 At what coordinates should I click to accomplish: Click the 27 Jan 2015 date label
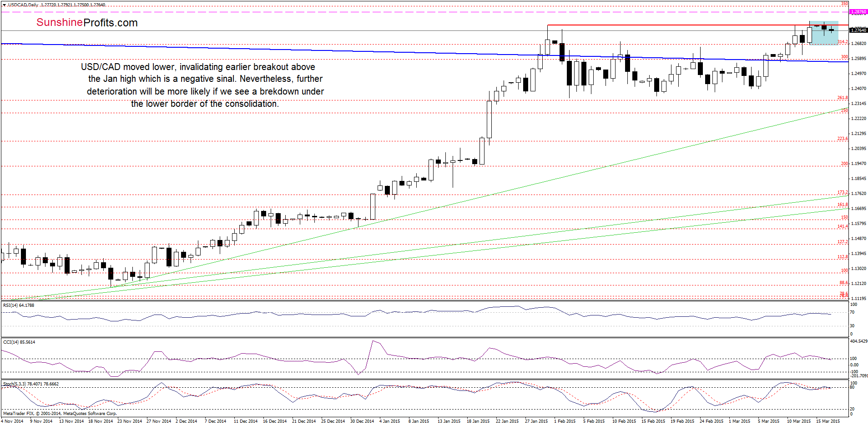536,421
